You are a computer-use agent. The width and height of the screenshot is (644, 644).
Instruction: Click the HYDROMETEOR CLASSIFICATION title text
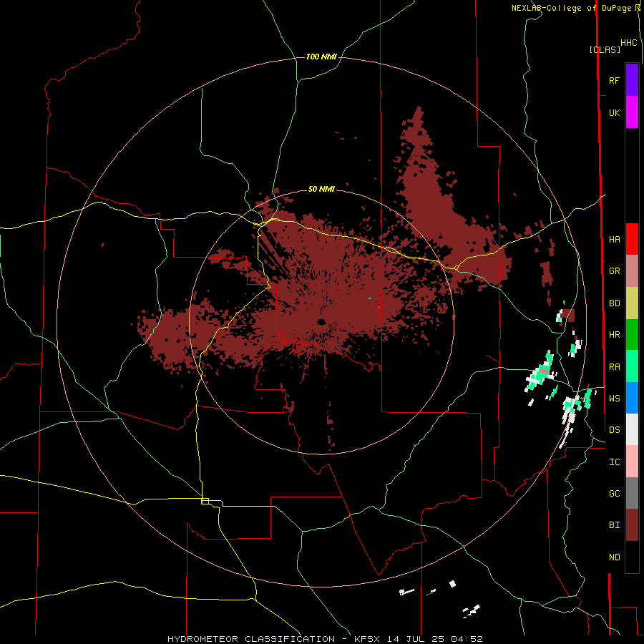(x=251, y=639)
